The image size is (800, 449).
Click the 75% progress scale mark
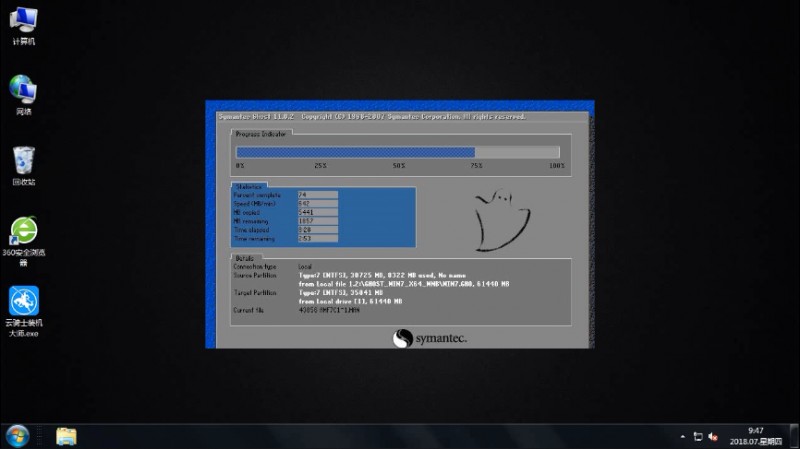[477, 166]
